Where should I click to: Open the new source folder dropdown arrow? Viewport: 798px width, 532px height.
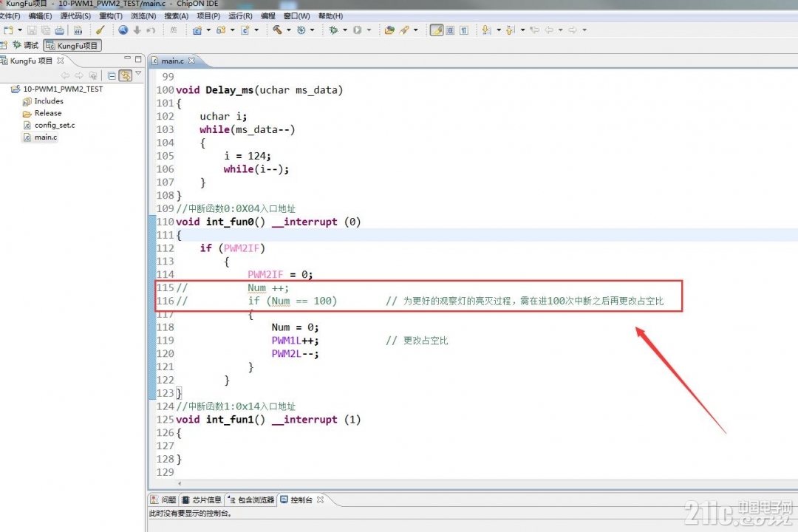click(233, 30)
